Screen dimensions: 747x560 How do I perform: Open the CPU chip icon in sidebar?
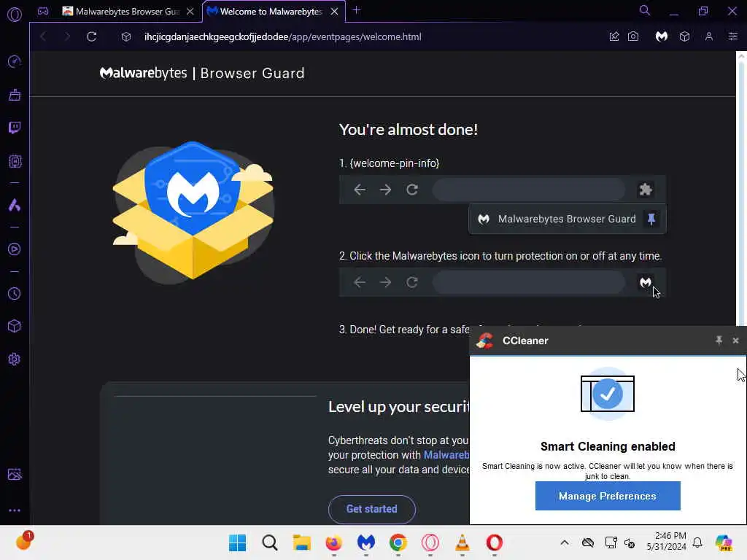coord(15,161)
